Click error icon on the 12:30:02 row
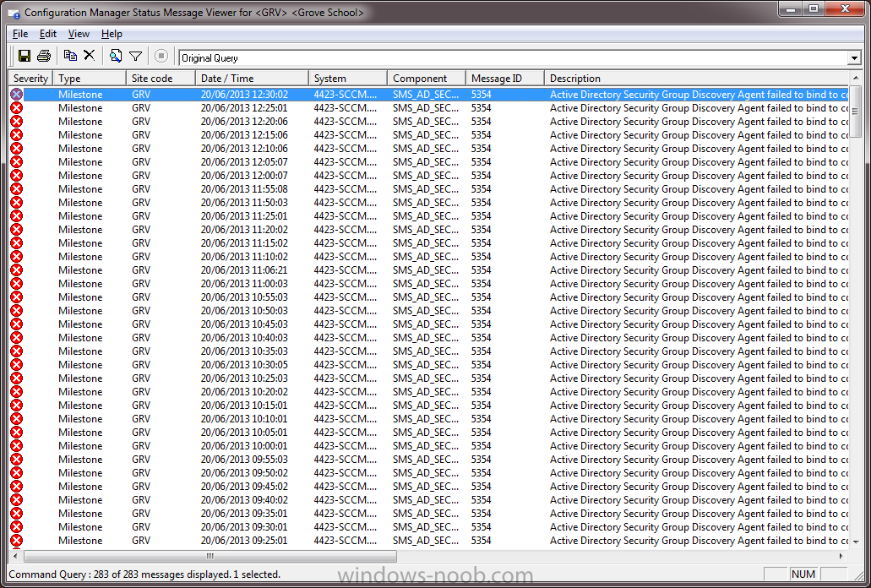This screenshot has width=871, height=588. (17, 95)
